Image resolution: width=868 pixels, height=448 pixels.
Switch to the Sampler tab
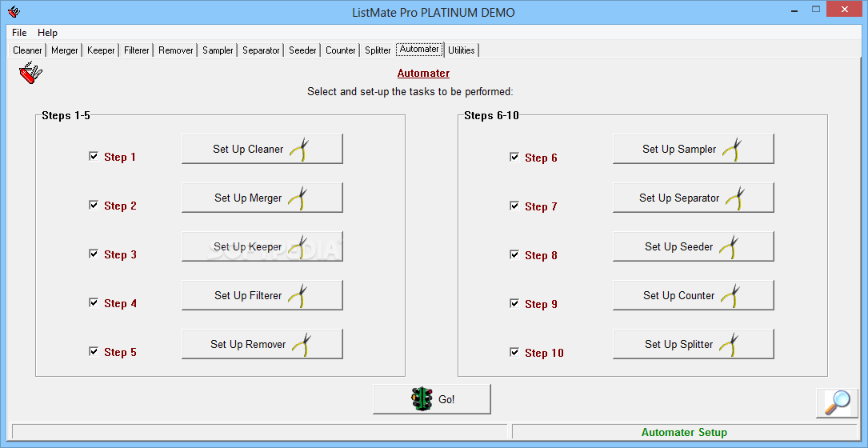[x=218, y=50]
